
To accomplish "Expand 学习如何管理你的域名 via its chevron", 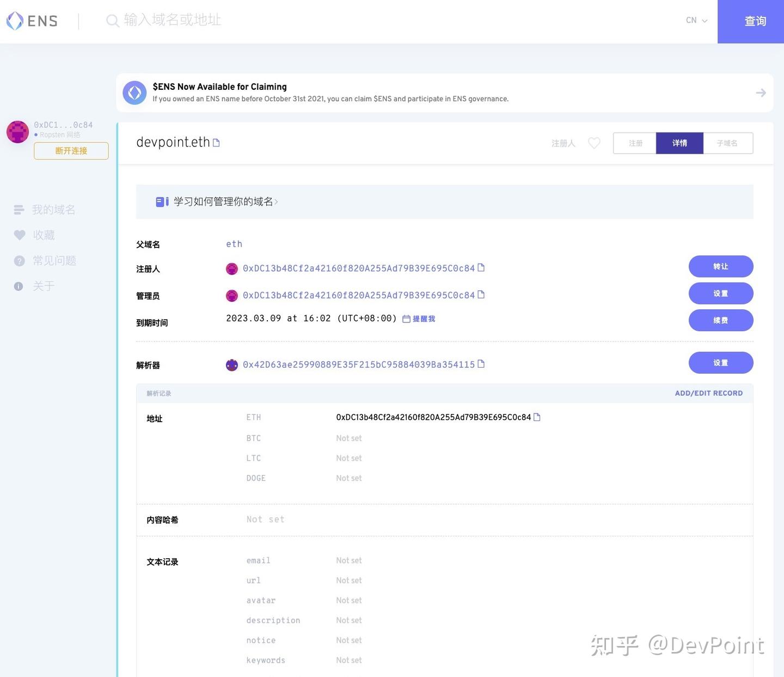I will 277,202.
